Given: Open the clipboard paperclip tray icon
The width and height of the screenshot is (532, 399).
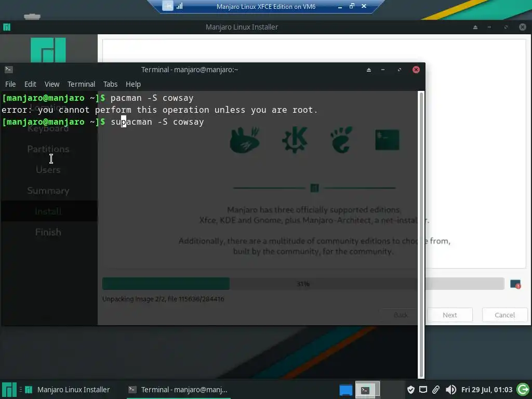Looking at the screenshot, I should point(436,390).
